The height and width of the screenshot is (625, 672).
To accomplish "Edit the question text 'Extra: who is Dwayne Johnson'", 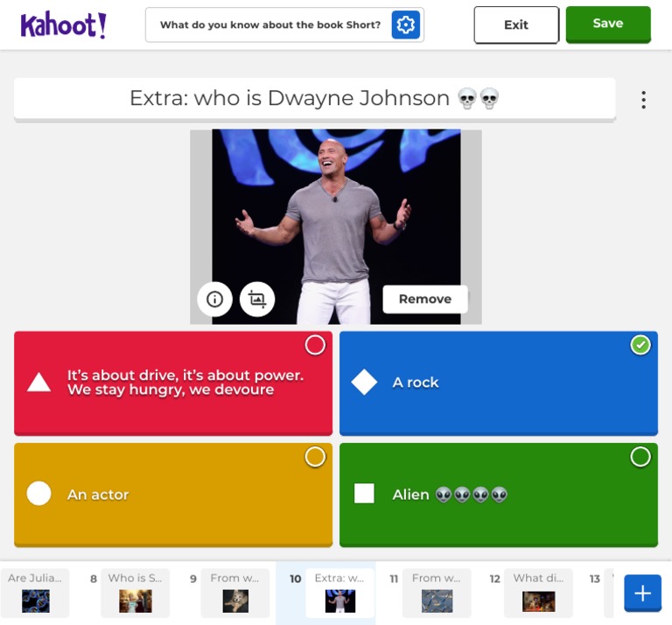I will (x=315, y=99).
